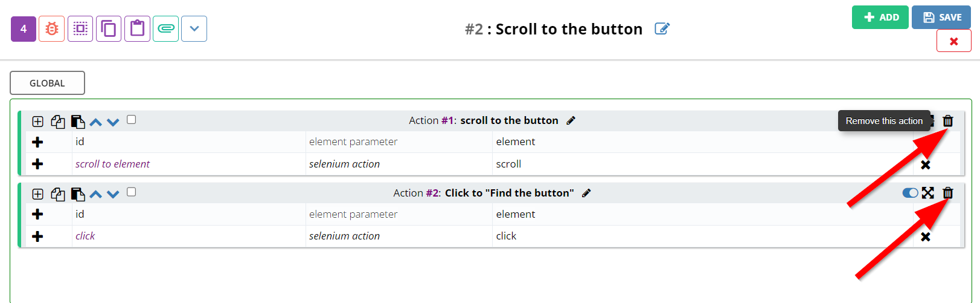The width and height of the screenshot is (980, 303).
Task: Open the blue chevron dropdown in top toolbar
Action: (194, 29)
